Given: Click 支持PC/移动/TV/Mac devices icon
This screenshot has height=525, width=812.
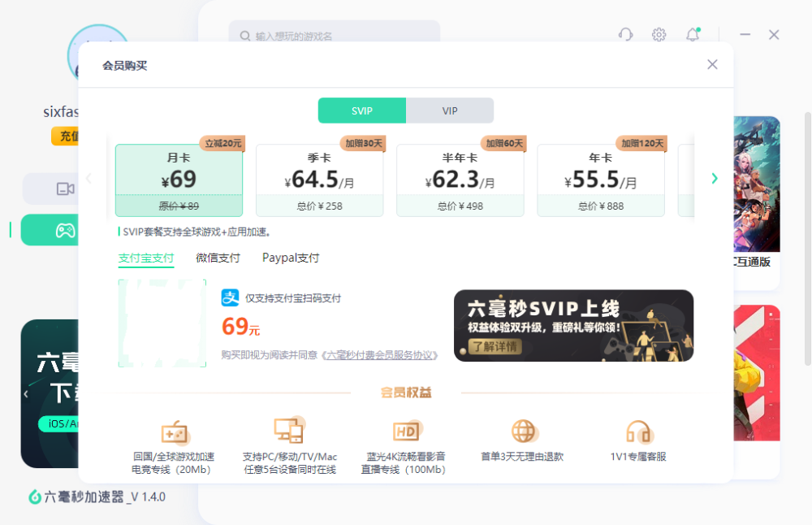Looking at the screenshot, I should click(289, 430).
